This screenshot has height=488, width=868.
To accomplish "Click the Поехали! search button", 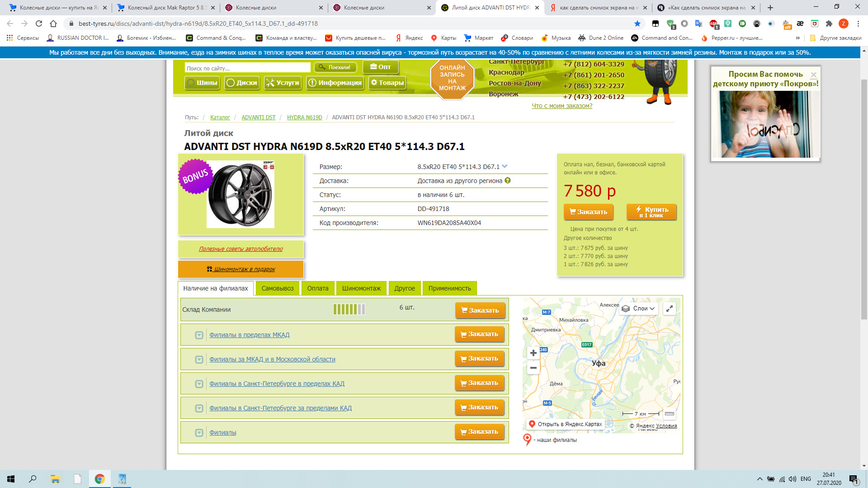I will pos(335,67).
